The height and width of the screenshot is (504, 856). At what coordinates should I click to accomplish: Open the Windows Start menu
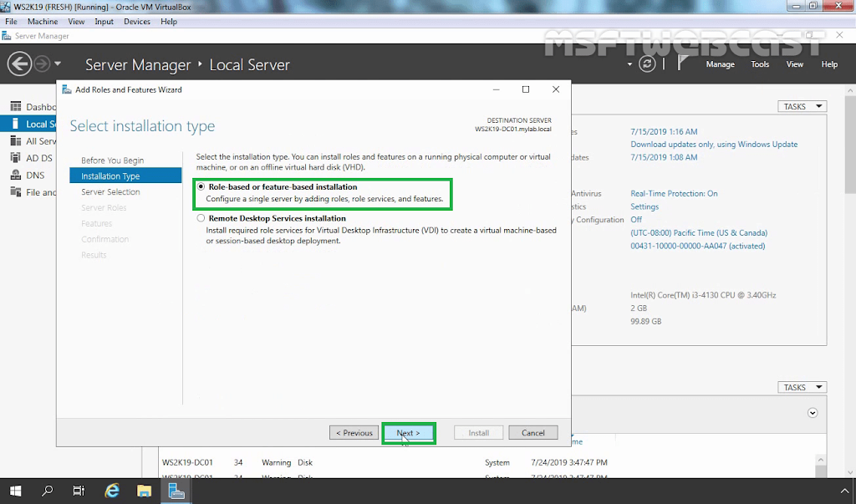point(15,491)
